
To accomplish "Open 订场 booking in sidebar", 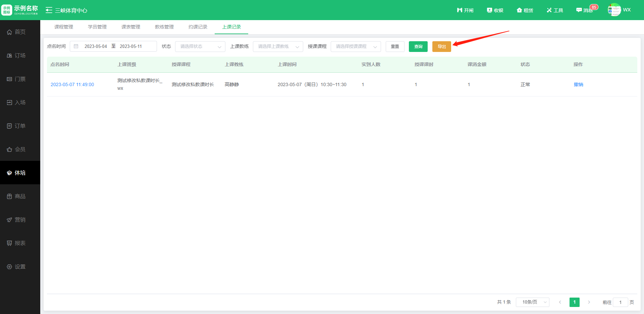I will point(20,56).
